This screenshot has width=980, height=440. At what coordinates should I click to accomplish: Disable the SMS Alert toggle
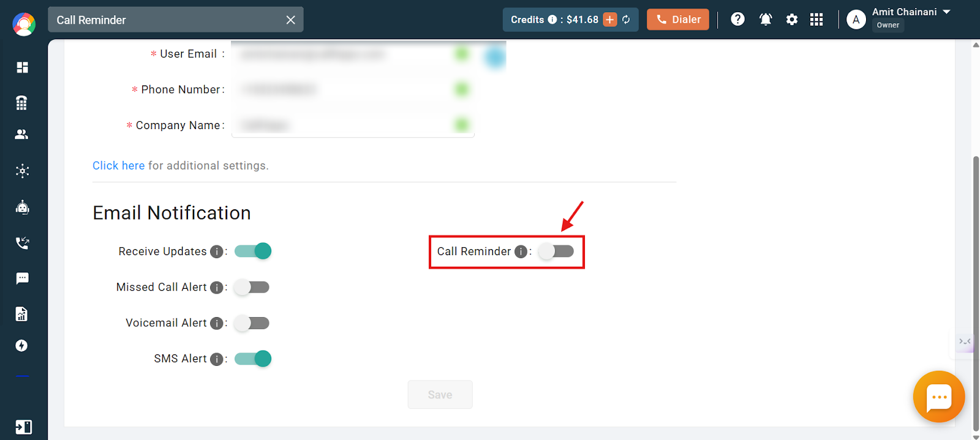pyautogui.click(x=253, y=359)
